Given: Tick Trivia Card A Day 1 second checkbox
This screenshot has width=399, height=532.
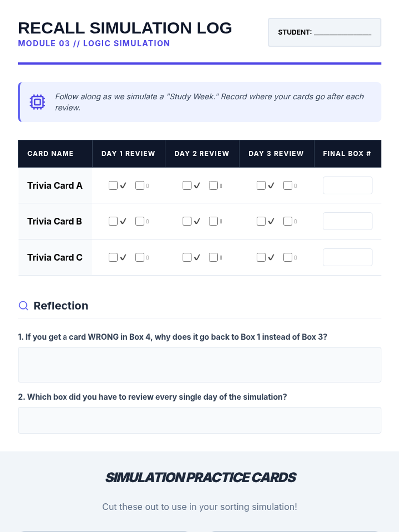Looking at the screenshot, I should [140, 185].
